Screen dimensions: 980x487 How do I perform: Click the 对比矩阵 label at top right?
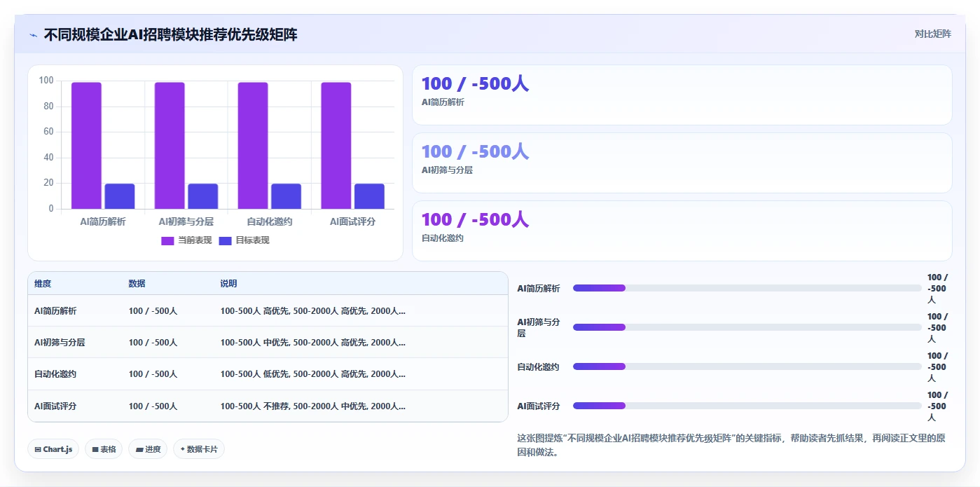[x=932, y=34]
